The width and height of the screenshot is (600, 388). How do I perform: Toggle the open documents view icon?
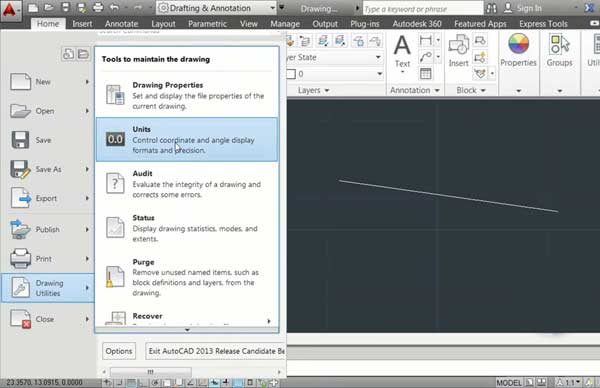pyautogui.click(x=83, y=54)
